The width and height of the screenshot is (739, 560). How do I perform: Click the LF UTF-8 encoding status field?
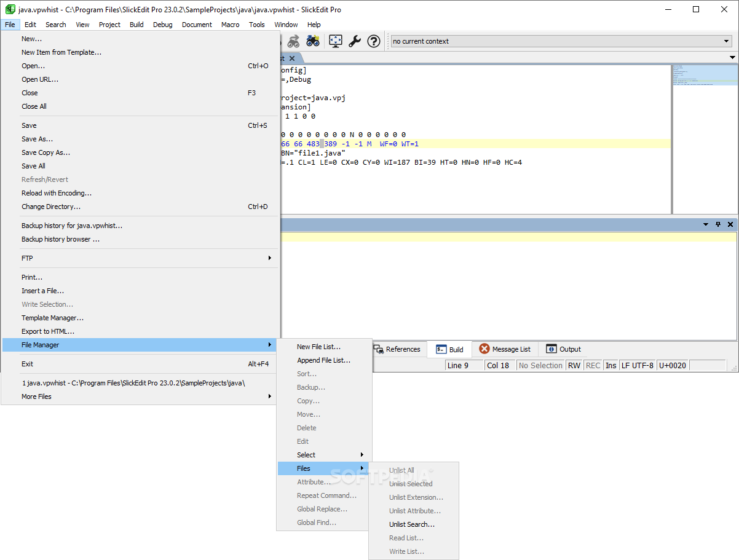coord(638,365)
